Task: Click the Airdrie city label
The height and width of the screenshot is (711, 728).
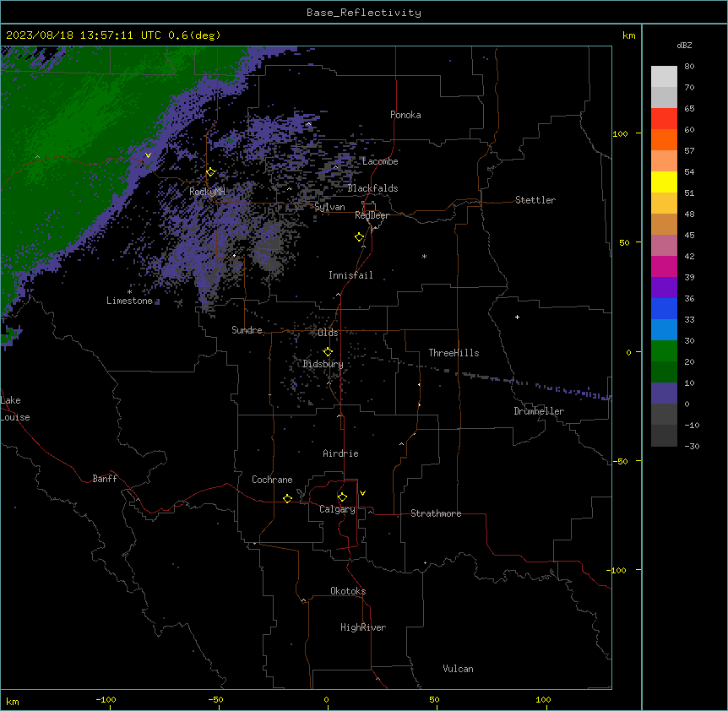Action: click(x=340, y=453)
